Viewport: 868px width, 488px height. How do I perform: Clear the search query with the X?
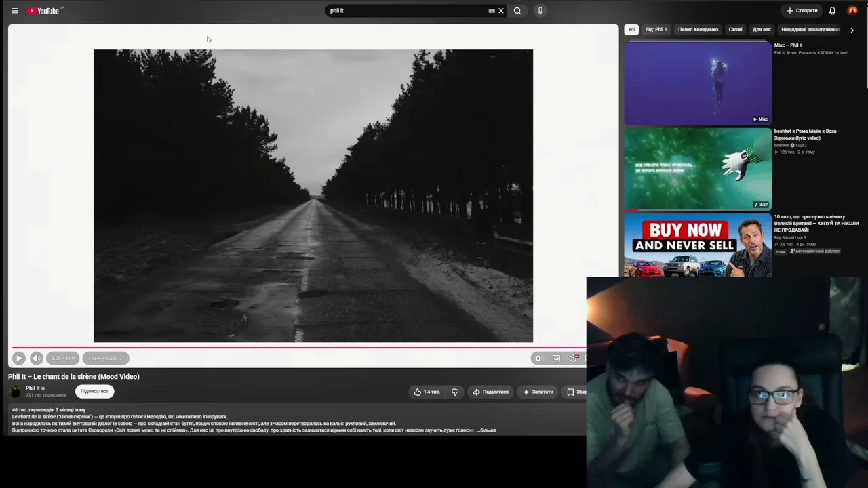click(x=501, y=11)
